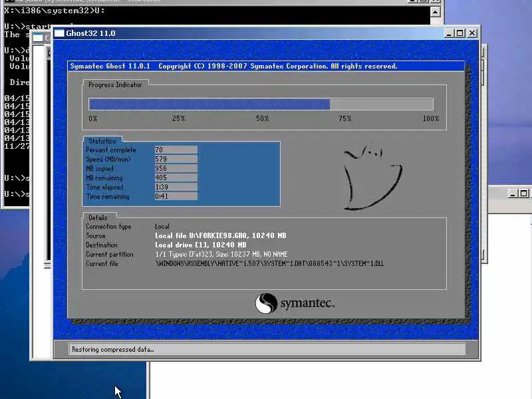Image resolution: width=532 pixels, height=399 pixels.
Task: Click the Time elapsed value 1:39
Action: (x=176, y=187)
